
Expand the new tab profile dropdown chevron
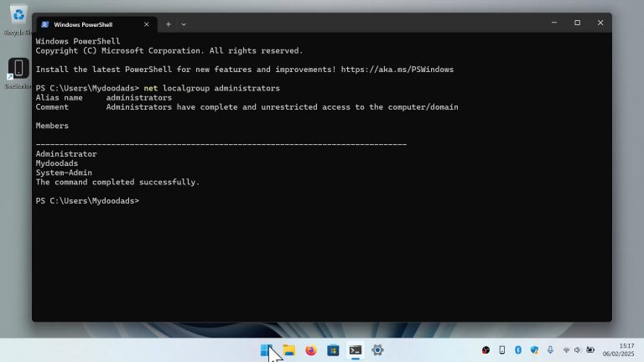pyautogui.click(x=184, y=24)
